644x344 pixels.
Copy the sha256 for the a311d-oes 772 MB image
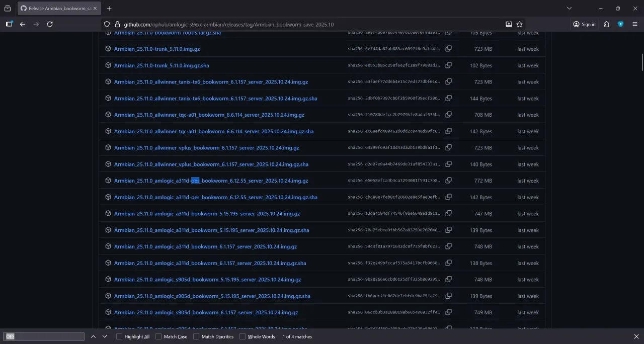tap(448, 181)
